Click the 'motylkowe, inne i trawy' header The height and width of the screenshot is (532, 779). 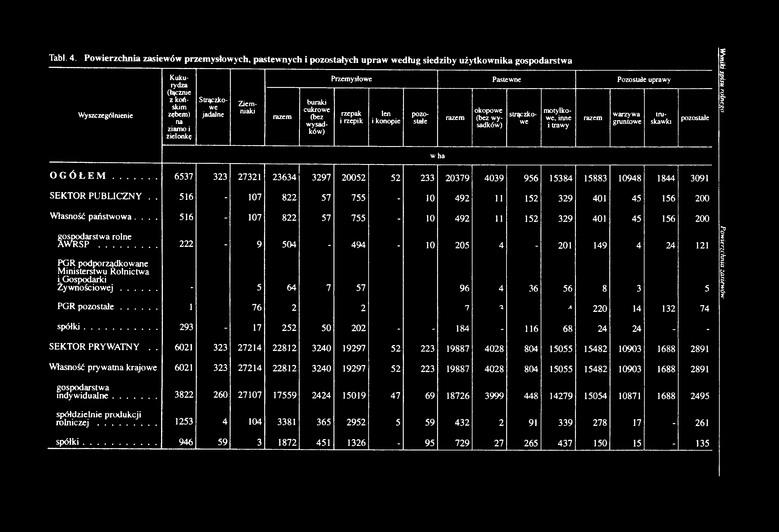(558, 118)
